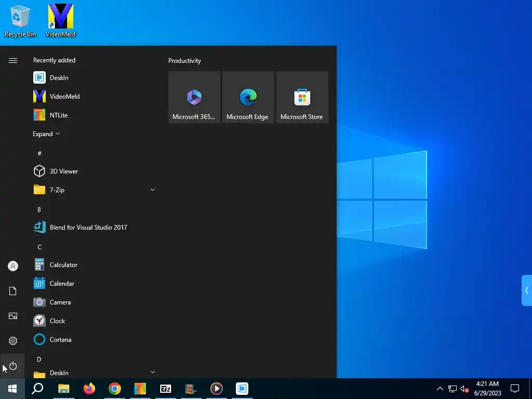Click the hamburger menu at top of Start
This screenshot has height=399, width=532.
tap(13, 60)
